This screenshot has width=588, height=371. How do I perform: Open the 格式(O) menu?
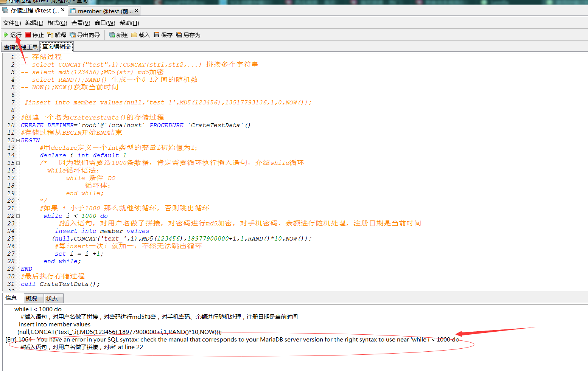(x=57, y=23)
